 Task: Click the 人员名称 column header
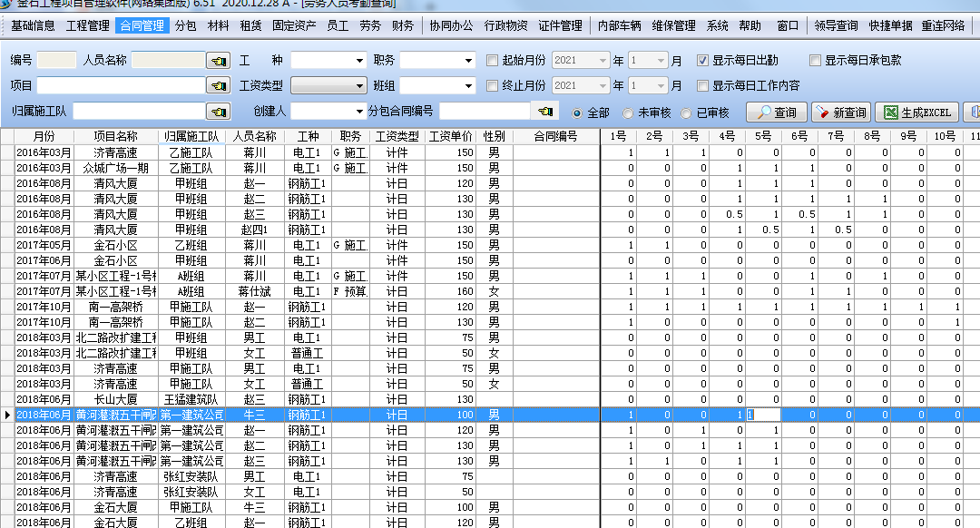[254, 136]
